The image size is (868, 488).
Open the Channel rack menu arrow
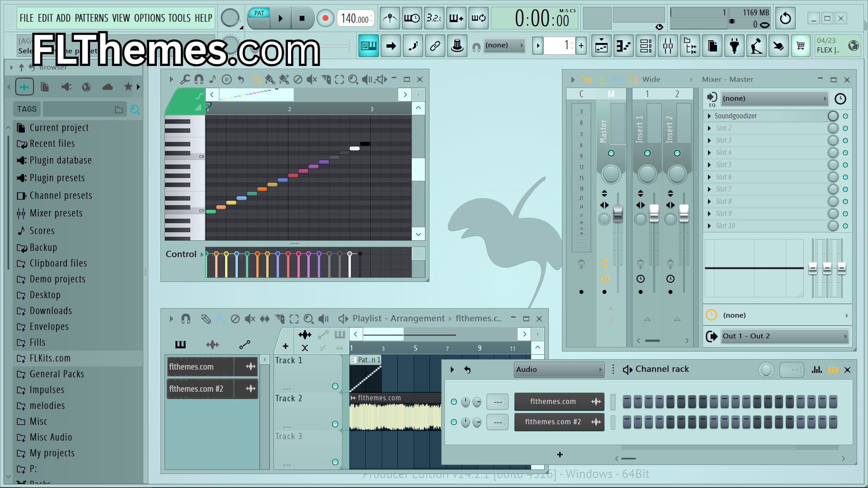452,370
